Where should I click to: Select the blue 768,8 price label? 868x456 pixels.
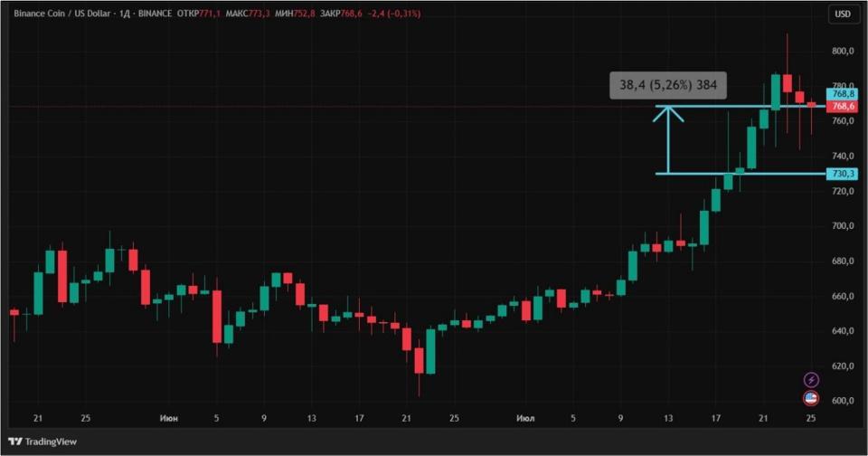(x=843, y=94)
